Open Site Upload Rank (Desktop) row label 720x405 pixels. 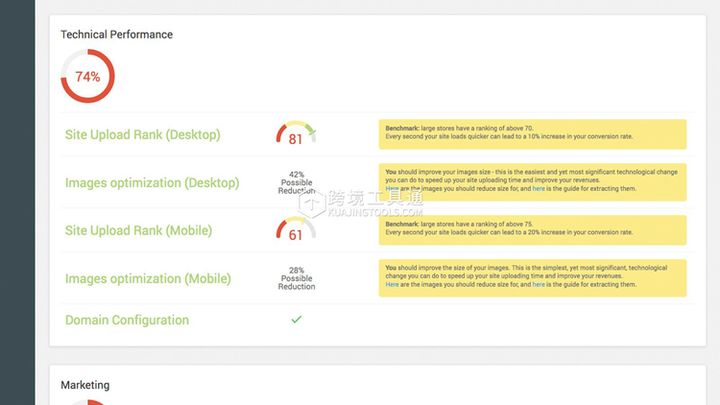click(143, 135)
